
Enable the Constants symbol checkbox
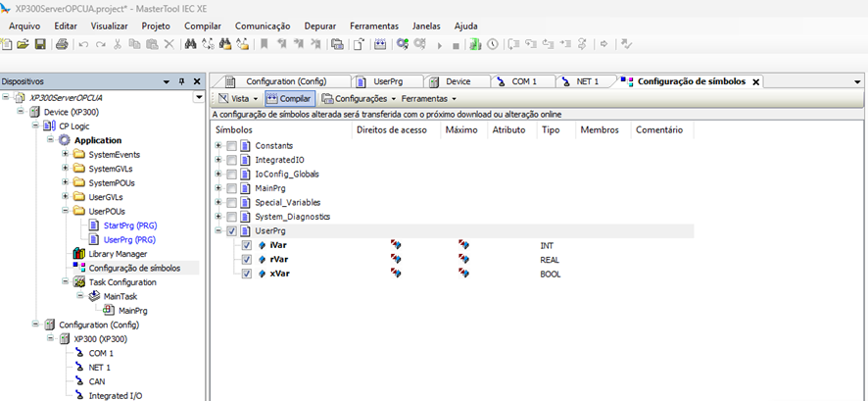pyautogui.click(x=232, y=146)
